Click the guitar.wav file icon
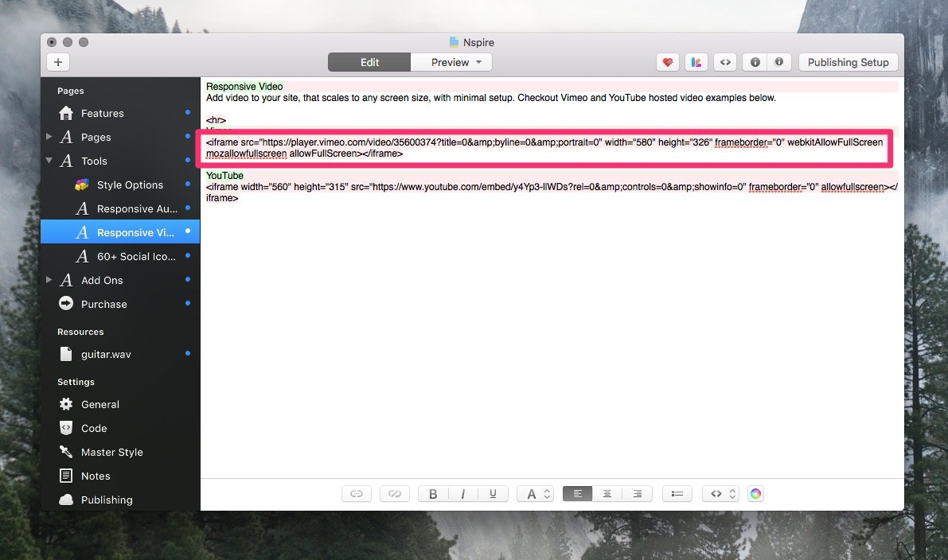The height and width of the screenshot is (560, 948). coord(66,354)
